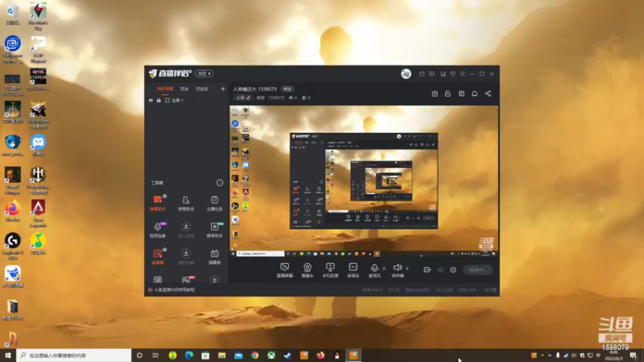The image size is (644, 362).
Task: Open the 主播任务 tool icon
Action: 214,203
